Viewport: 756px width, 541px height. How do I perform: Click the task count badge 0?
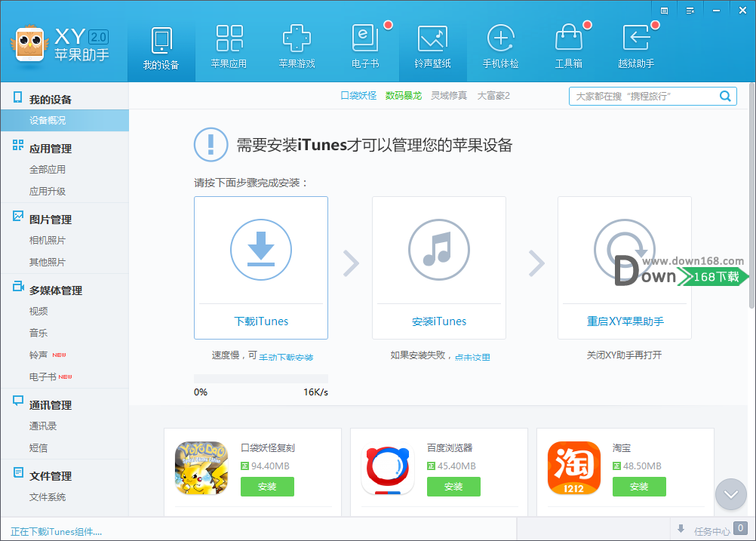click(740, 528)
